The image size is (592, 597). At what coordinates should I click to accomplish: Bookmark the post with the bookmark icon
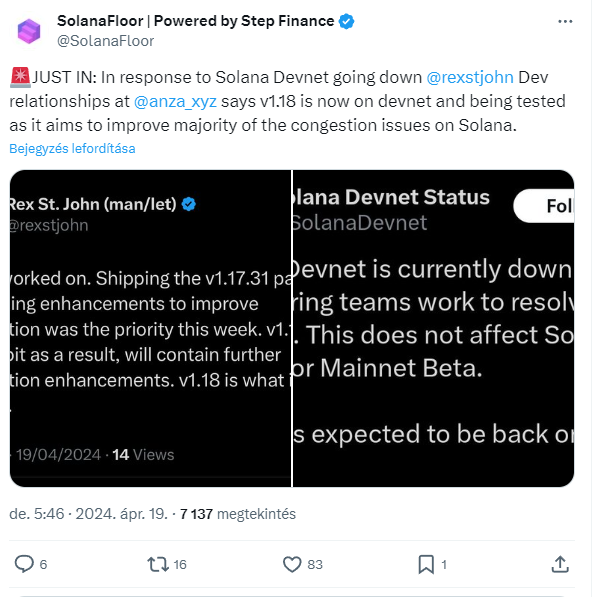426,564
